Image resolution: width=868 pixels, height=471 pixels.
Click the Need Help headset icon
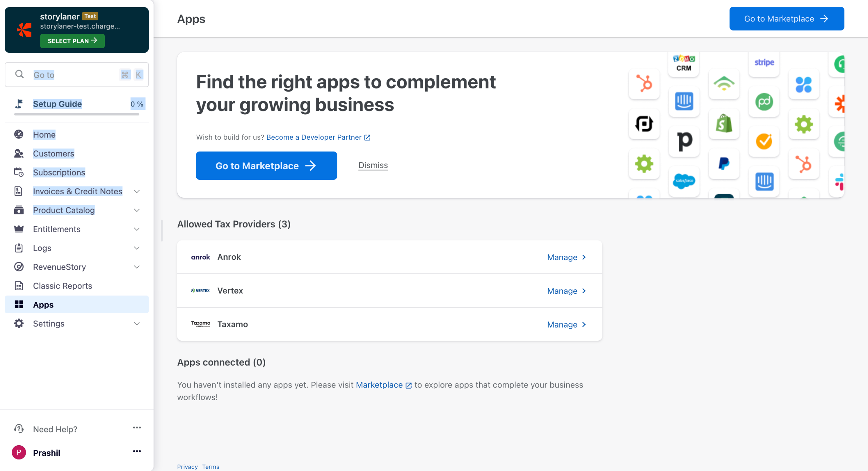pyautogui.click(x=19, y=429)
